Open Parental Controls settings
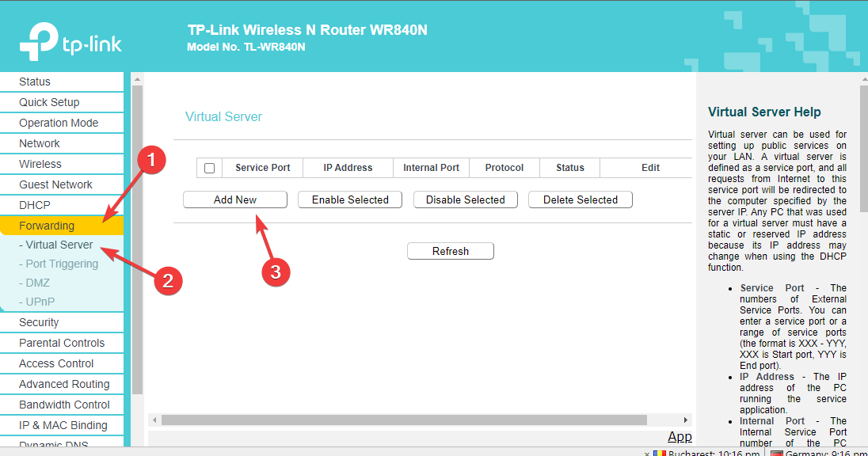This screenshot has width=868, height=456. (62, 343)
